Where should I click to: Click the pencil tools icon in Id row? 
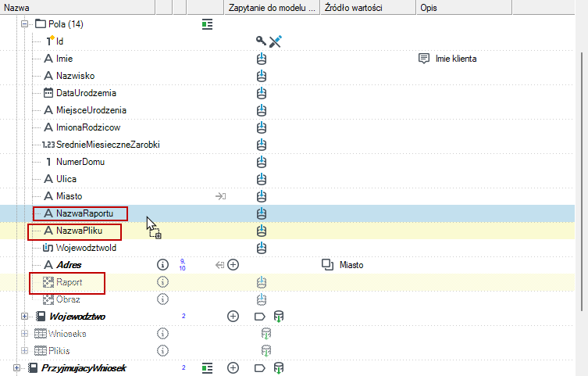coord(275,41)
